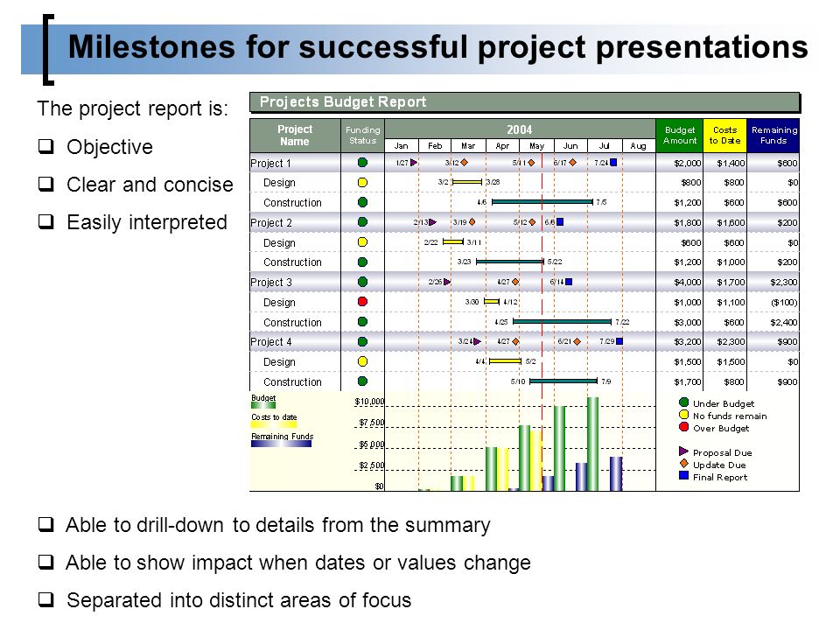The height and width of the screenshot is (630, 840).
Task: Click the 3/19 update due diamond
Action: click(472, 221)
